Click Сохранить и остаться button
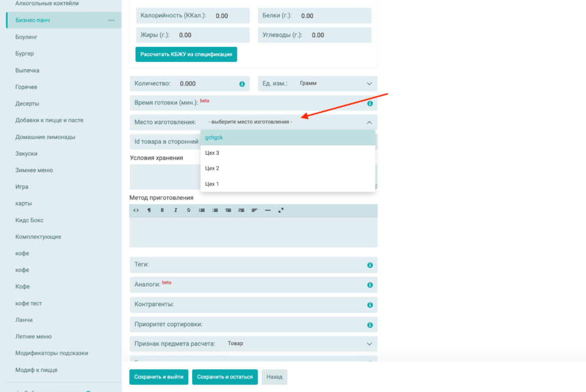Screen dimensions: 586x392 (x=225, y=377)
